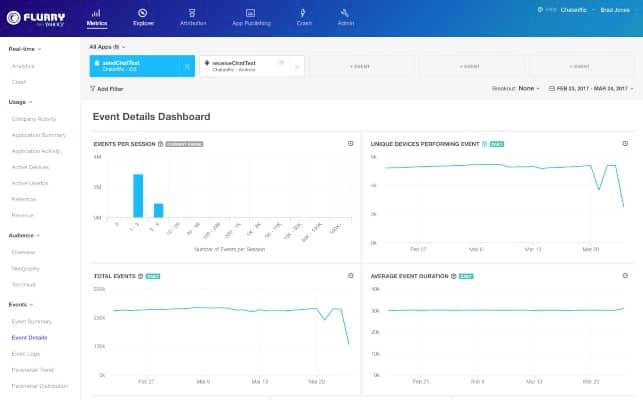The image size is (643, 400).
Task: Collapse the Real-time sidebar section
Action: point(25,49)
